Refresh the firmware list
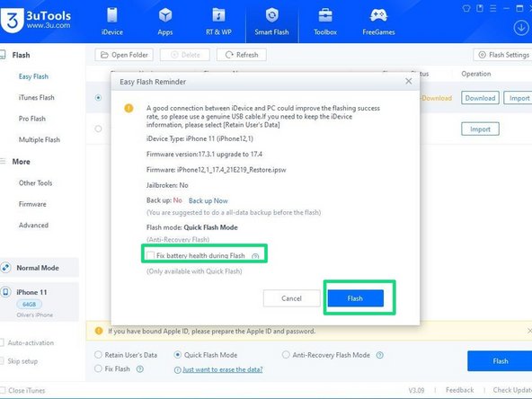Image resolution: width=532 pixels, height=399 pixels. (242, 55)
